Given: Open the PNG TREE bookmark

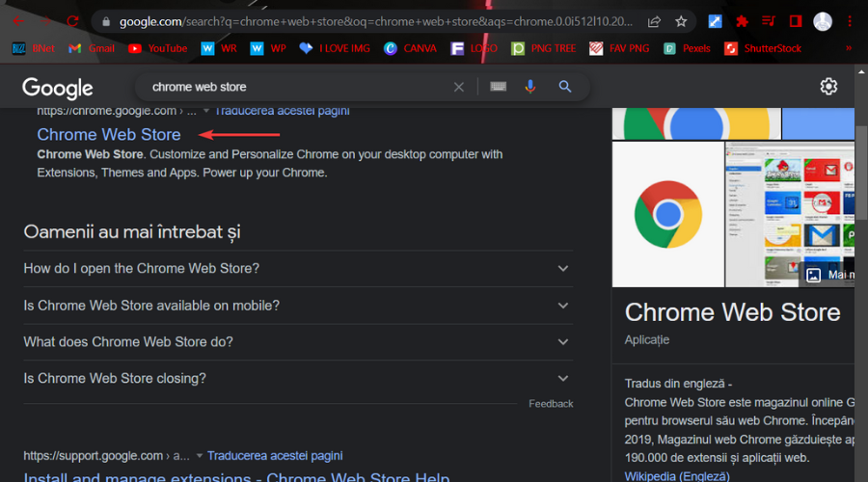Looking at the screenshot, I should 544,49.
